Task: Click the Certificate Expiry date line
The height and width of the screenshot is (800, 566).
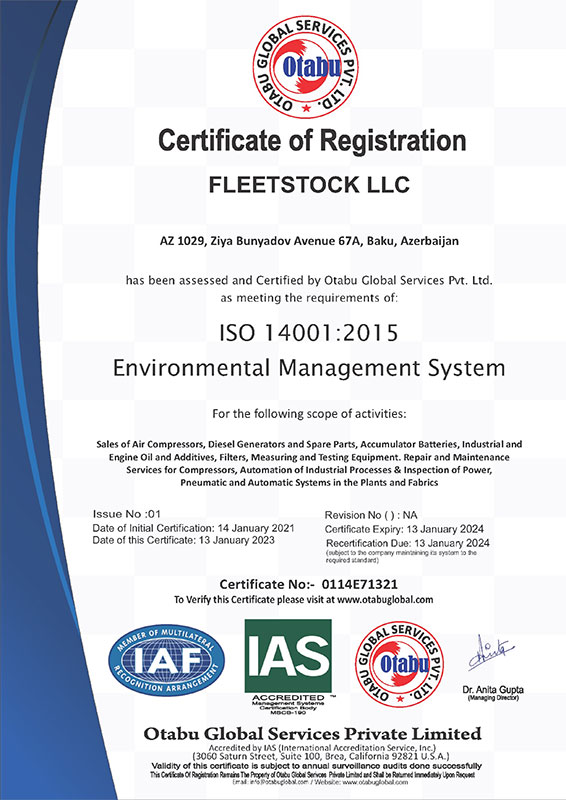Action: [404, 529]
